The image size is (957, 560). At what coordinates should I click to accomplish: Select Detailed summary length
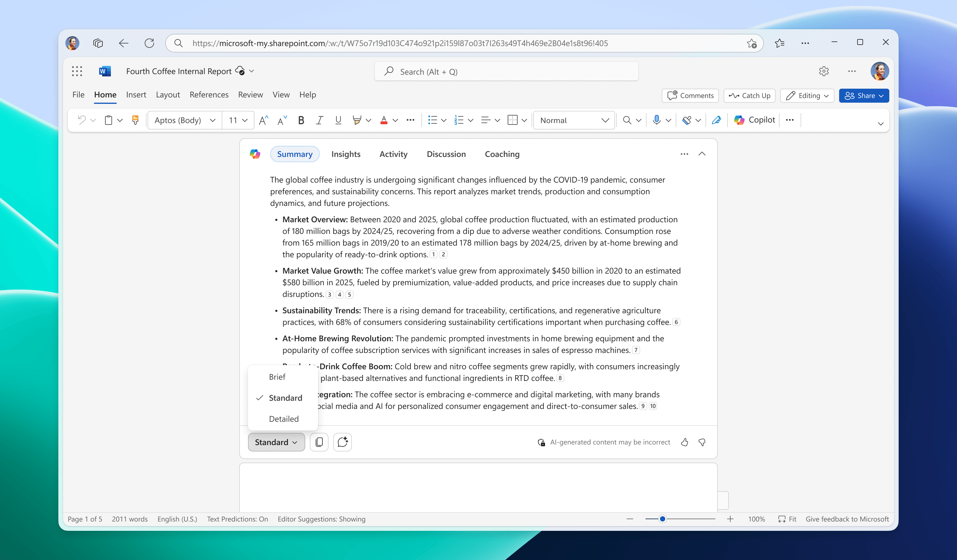pos(283,419)
